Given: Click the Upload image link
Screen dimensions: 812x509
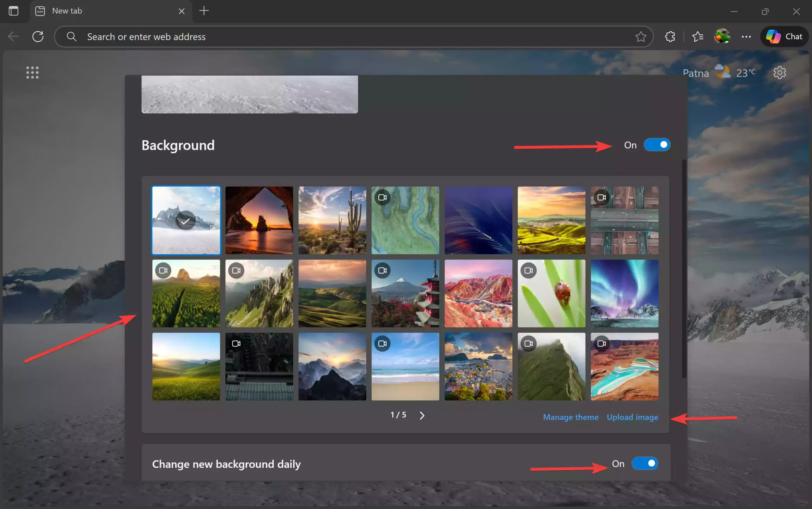Looking at the screenshot, I should click(632, 417).
